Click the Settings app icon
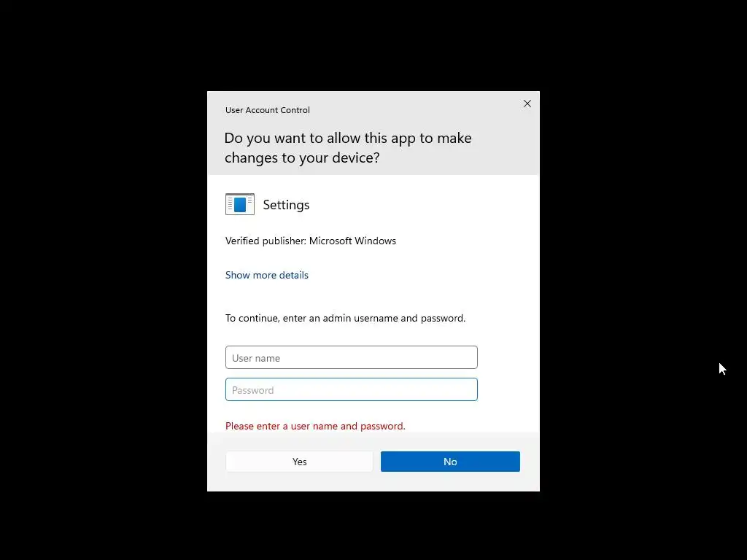 [239, 204]
